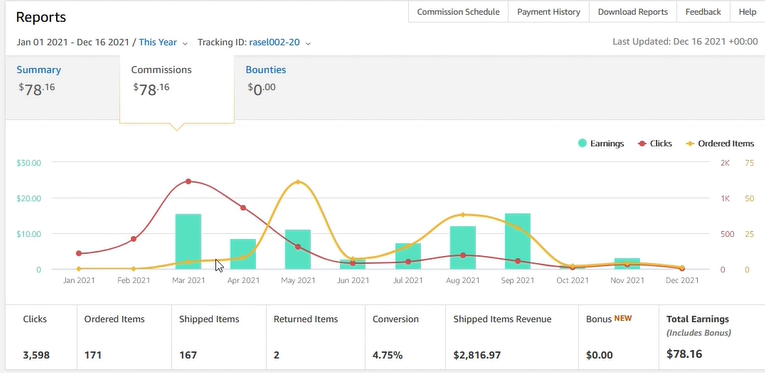
Task: Click the chevron beside This Year
Action: click(185, 43)
